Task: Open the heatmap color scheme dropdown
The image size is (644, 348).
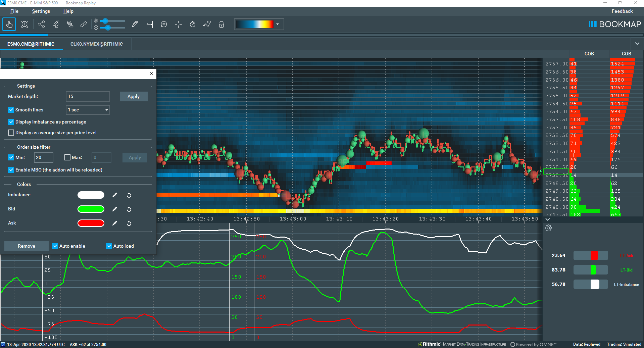Action: (278, 24)
